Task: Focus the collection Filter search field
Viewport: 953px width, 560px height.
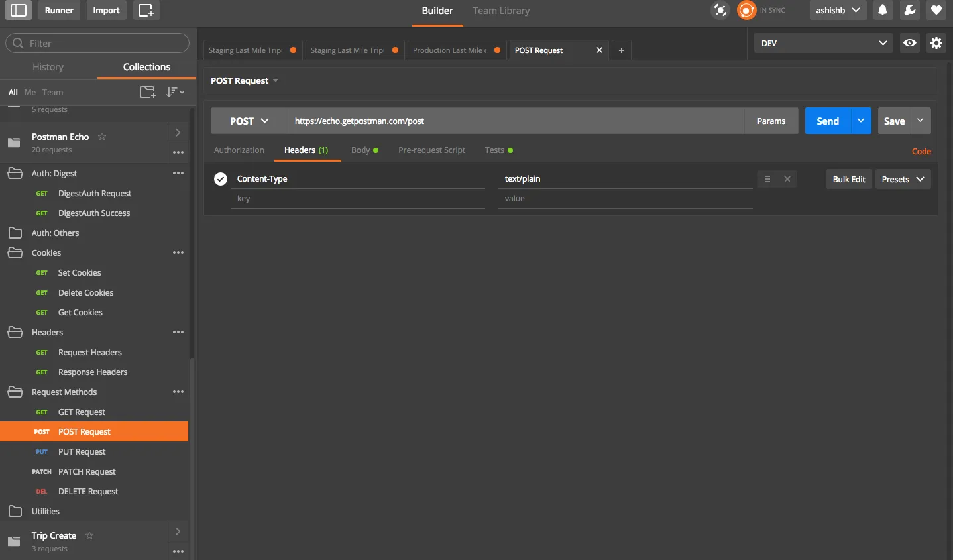Action: point(97,43)
